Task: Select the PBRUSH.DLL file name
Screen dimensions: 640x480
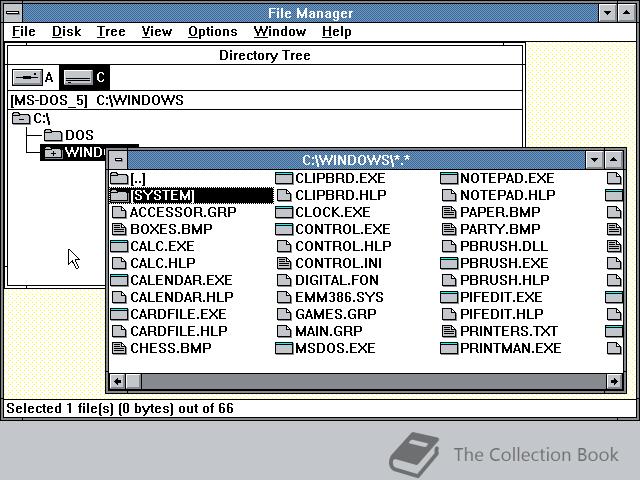Action: point(504,246)
